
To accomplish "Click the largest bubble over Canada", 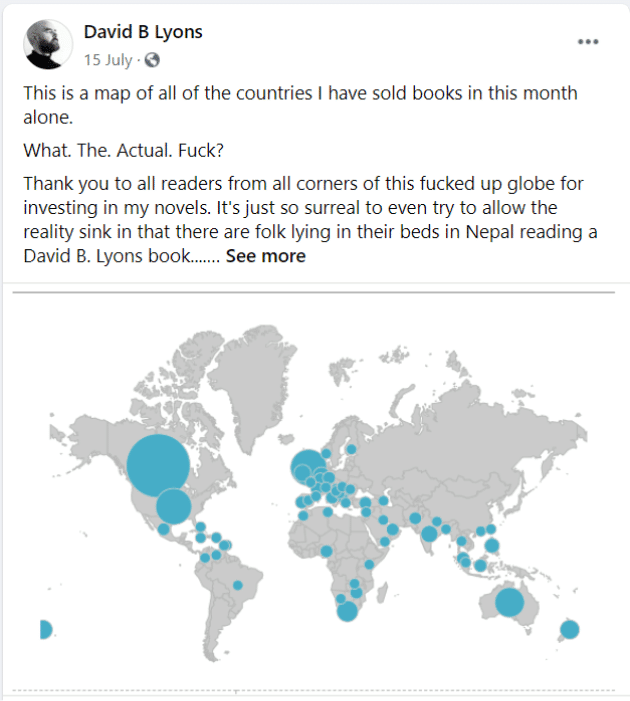I will pos(158,465).
